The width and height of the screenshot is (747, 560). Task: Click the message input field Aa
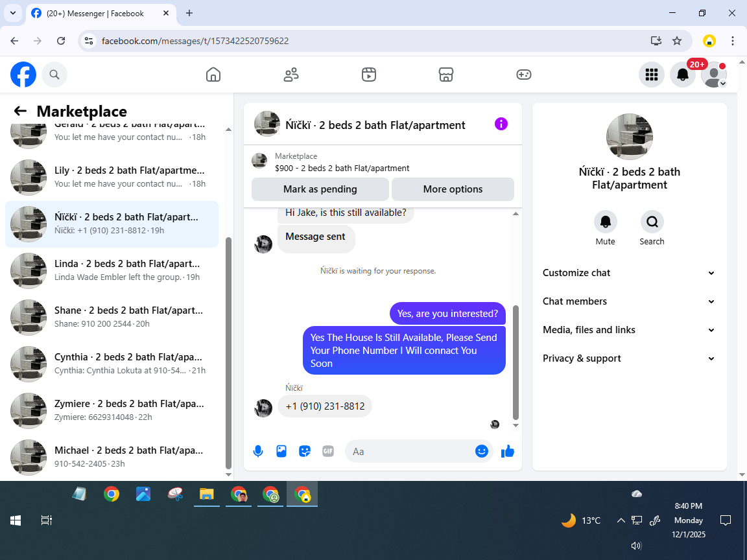point(410,451)
